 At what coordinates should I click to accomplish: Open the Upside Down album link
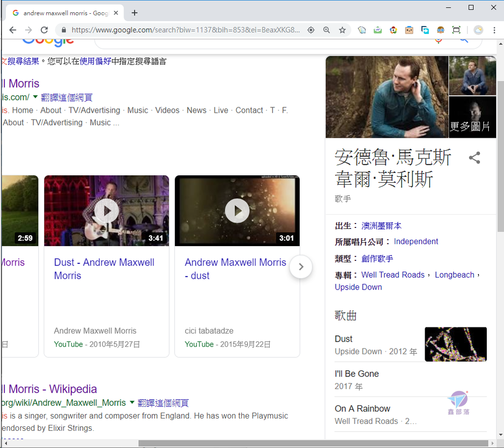click(358, 287)
